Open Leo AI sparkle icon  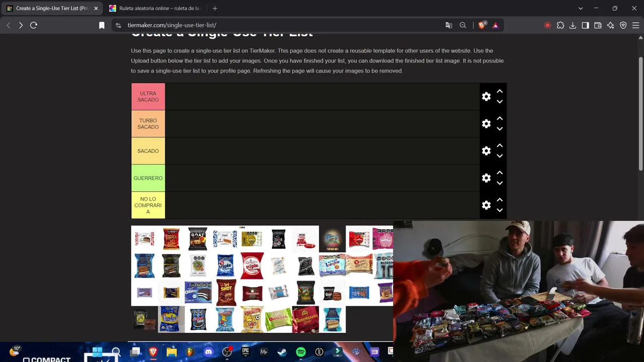(610, 25)
